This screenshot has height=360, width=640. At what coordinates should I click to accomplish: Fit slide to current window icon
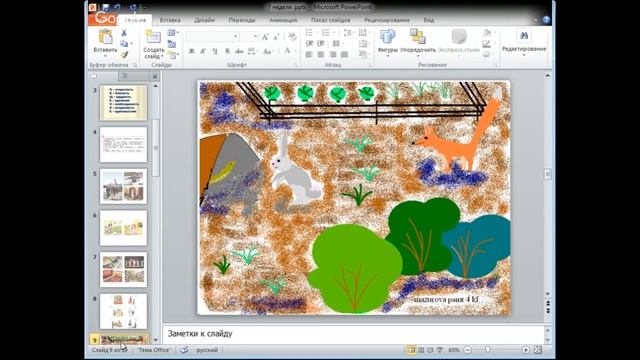(x=538, y=350)
